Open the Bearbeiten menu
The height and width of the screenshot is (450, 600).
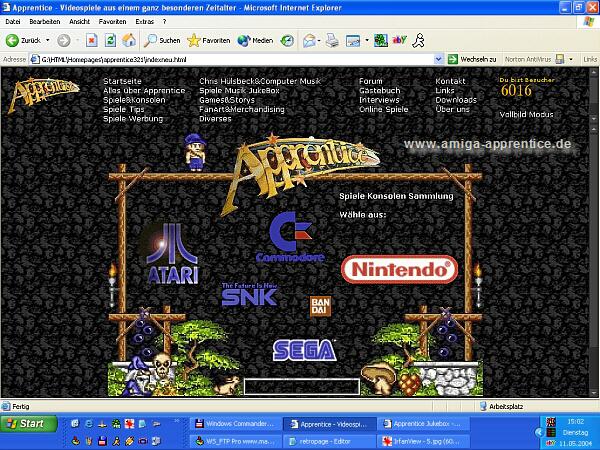click(45, 22)
